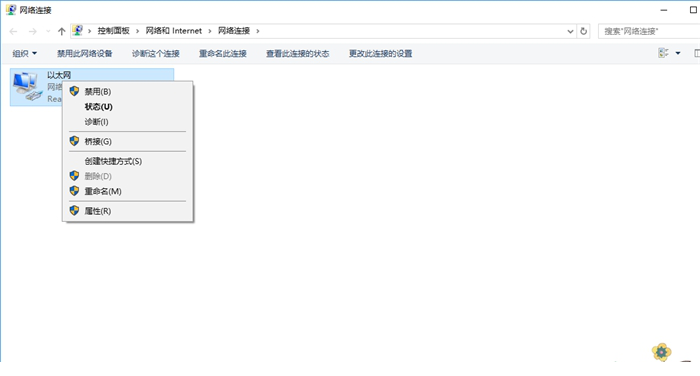The width and height of the screenshot is (700, 376).
Task: Minimize the 网络连接 window
Action: 664,10
